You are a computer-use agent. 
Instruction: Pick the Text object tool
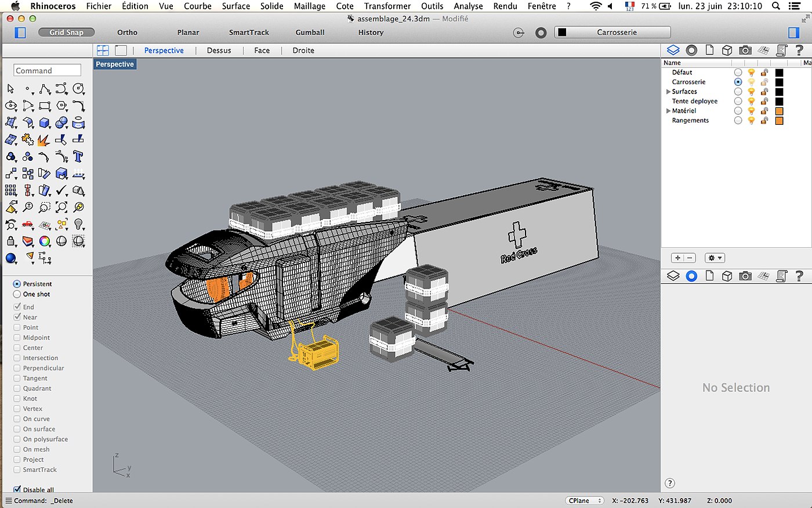coord(78,157)
